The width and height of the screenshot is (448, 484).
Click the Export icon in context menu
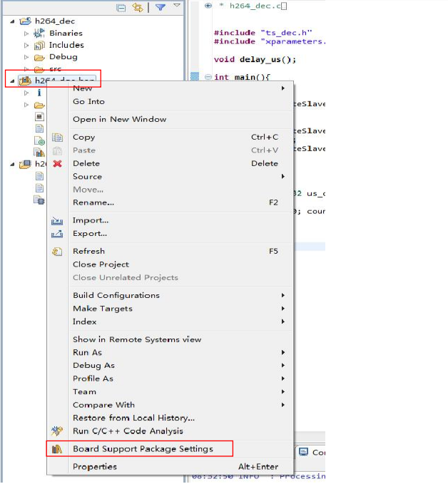coord(58,234)
